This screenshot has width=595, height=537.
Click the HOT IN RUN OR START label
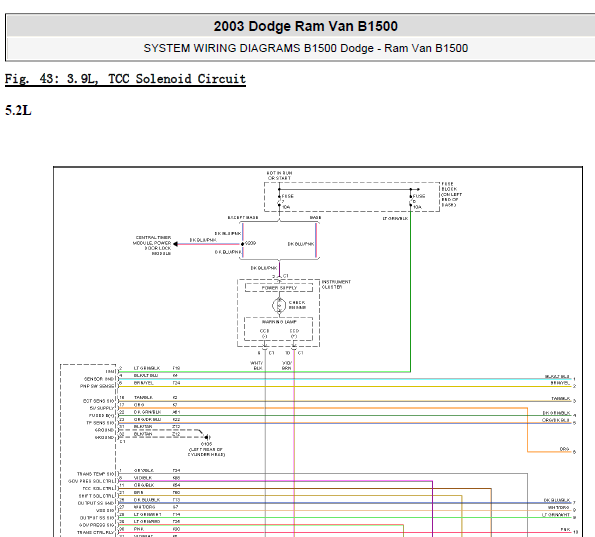click(280, 175)
